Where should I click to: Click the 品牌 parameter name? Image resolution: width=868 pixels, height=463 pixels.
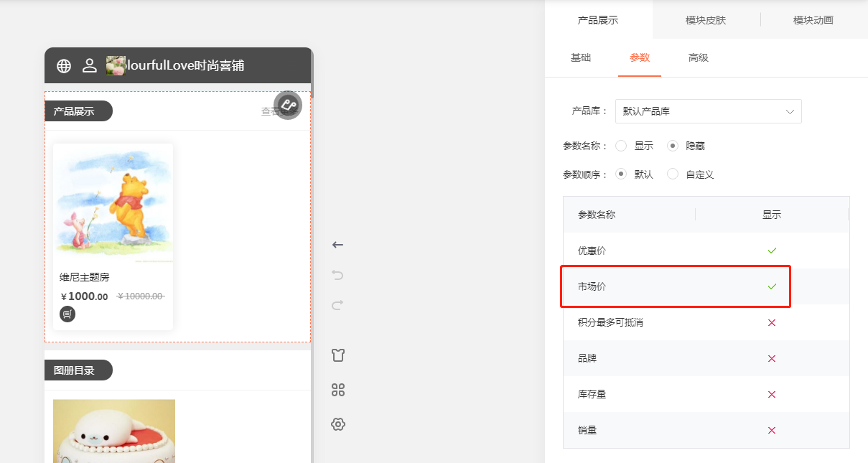[587, 358]
